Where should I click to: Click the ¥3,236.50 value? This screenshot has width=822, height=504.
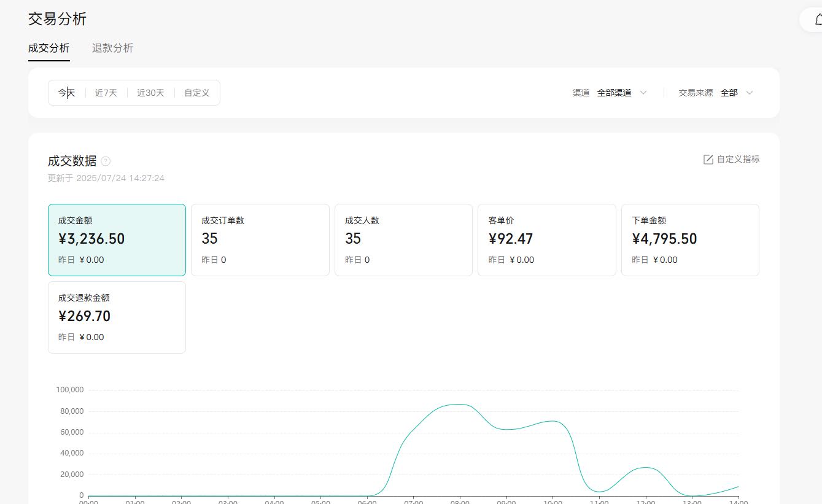[x=91, y=239]
